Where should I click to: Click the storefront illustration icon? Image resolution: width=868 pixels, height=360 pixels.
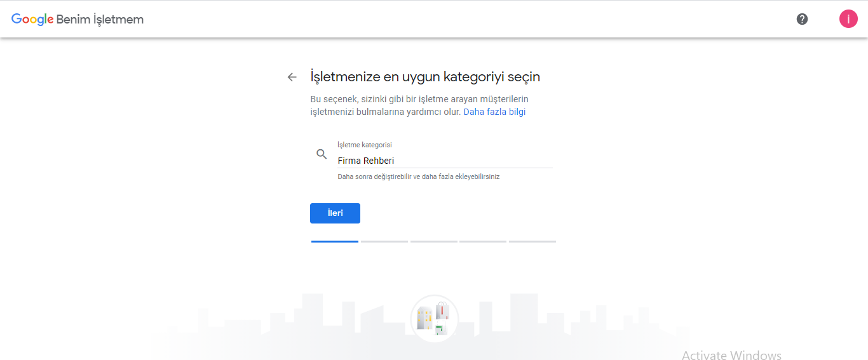(x=434, y=319)
